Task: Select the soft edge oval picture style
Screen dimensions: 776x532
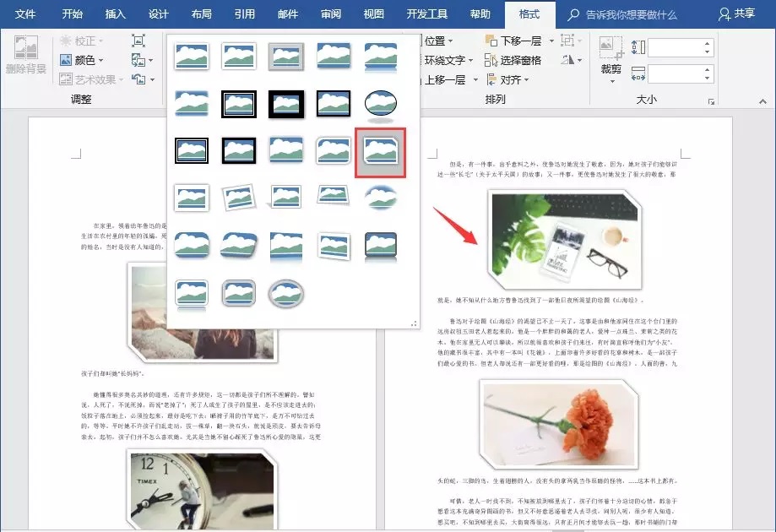Action: [381, 198]
